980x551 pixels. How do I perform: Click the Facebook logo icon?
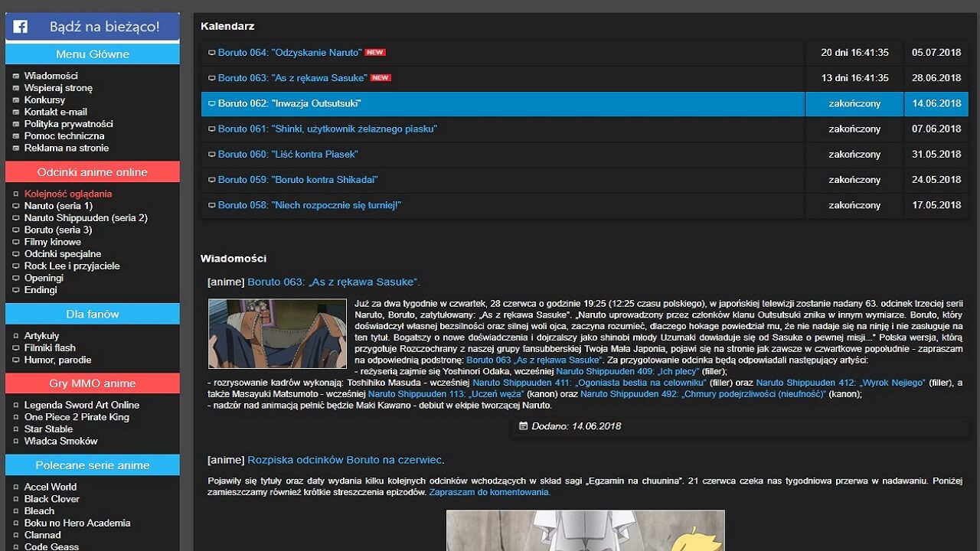(21, 27)
